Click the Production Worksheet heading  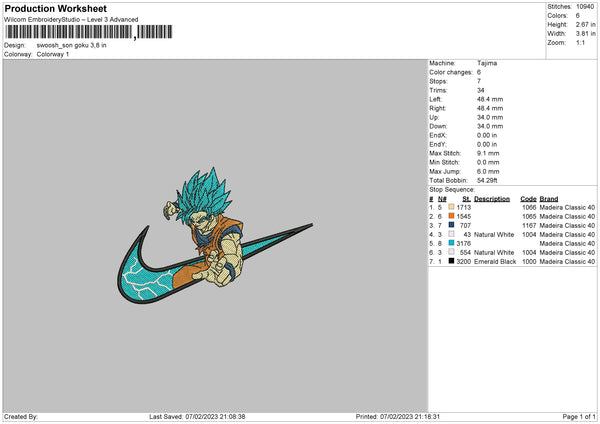(x=55, y=8)
